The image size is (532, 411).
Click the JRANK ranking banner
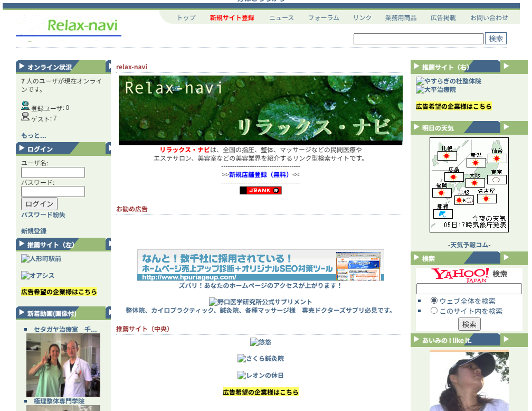coord(260,190)
